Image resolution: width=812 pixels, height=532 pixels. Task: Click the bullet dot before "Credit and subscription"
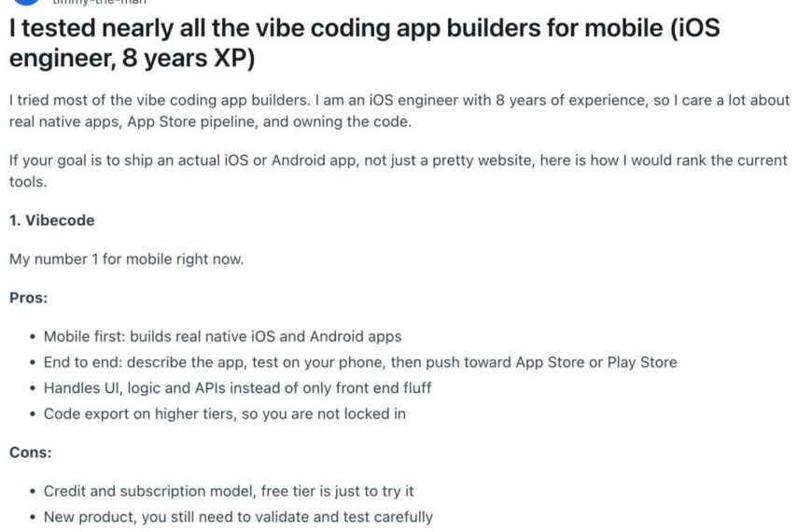pyautogui.click(x=34, y=491)
